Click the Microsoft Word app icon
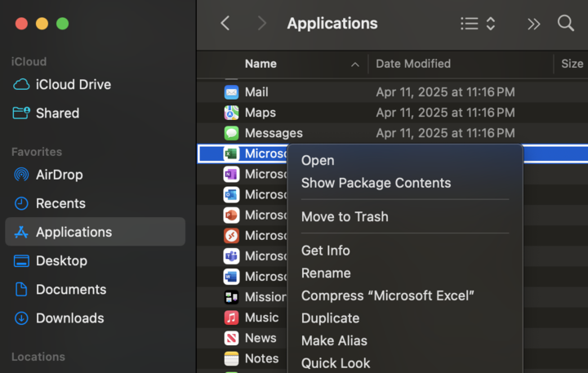This screenshot has height=373, width=588. 231,277
